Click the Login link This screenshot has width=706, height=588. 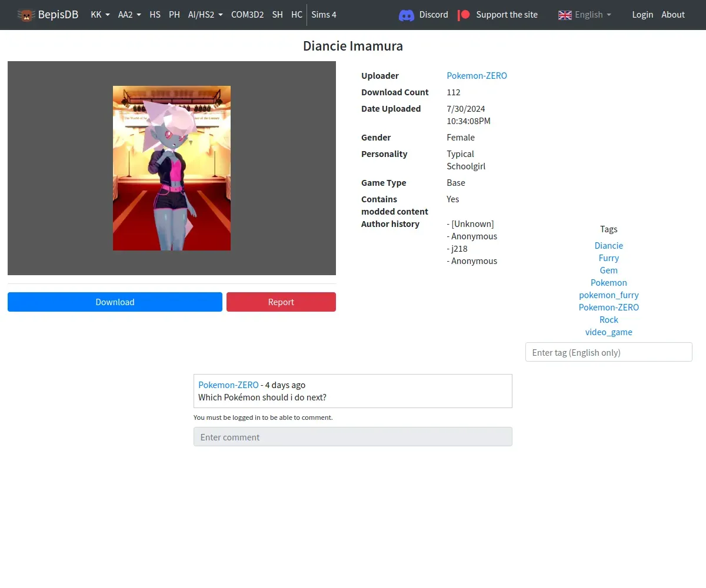click(642, 15)
